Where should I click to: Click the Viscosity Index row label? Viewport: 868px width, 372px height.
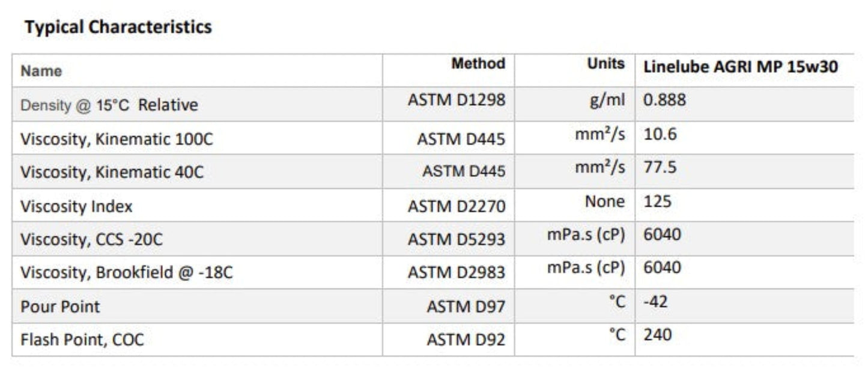tap(76, 207)
